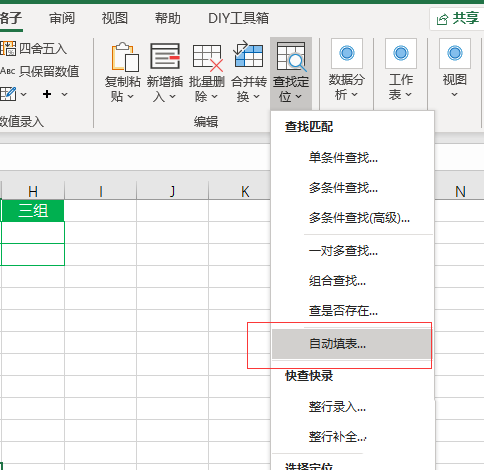The image size is (484, 470).
Task: Choose 查是否存在... menu item
Action: (x=352, y=311)
